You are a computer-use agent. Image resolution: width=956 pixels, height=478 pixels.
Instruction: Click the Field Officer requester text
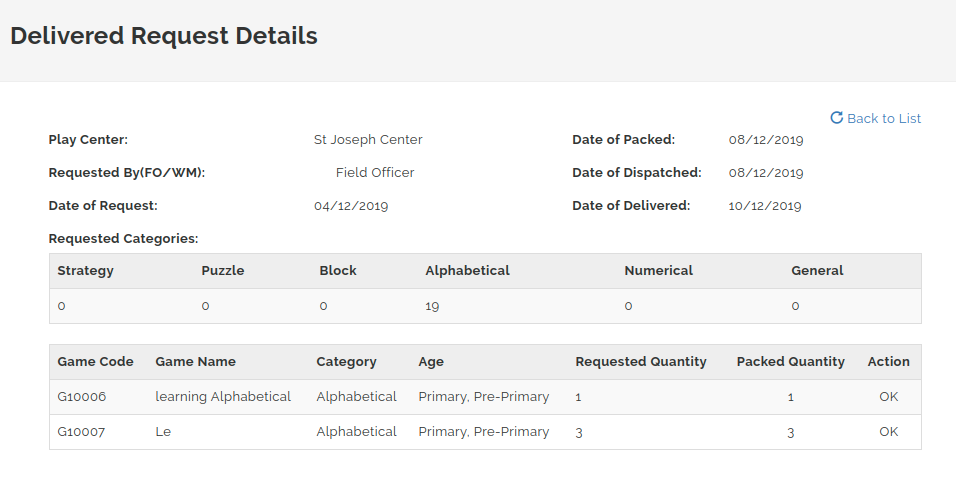(x=375, y=173)
